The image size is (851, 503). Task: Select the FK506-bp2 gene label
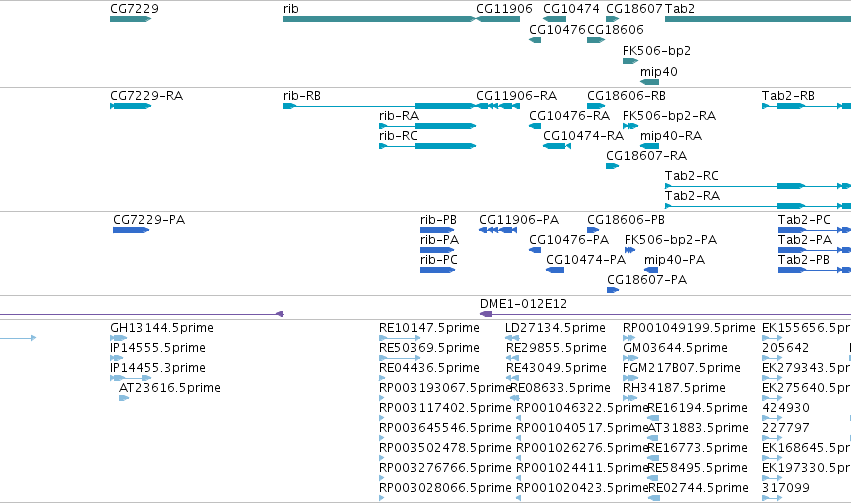click(657, 50)
